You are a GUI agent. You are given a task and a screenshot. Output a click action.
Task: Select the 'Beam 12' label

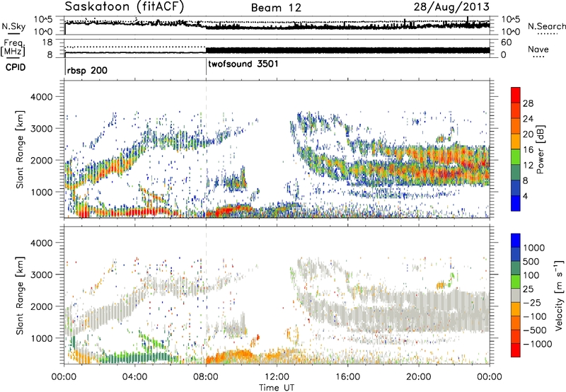coord(276,8)
